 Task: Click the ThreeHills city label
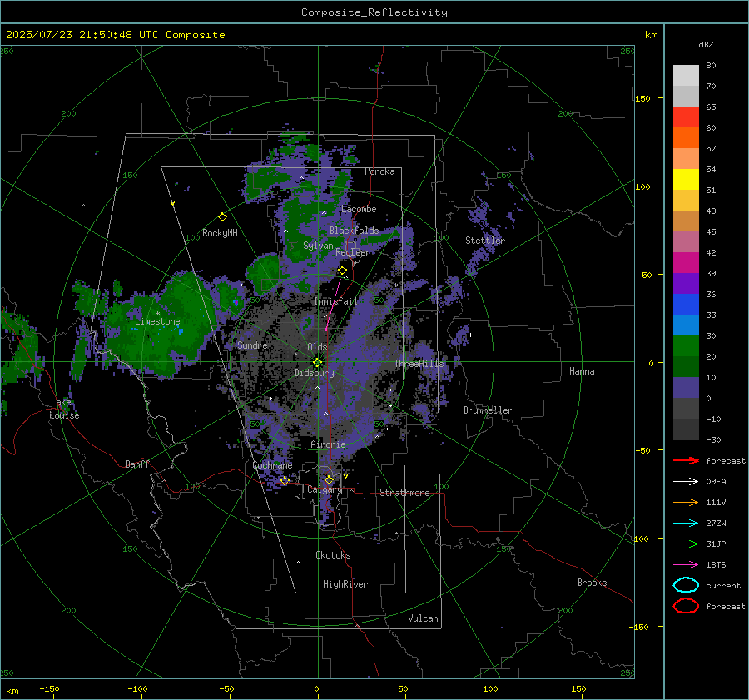[419, 364]
